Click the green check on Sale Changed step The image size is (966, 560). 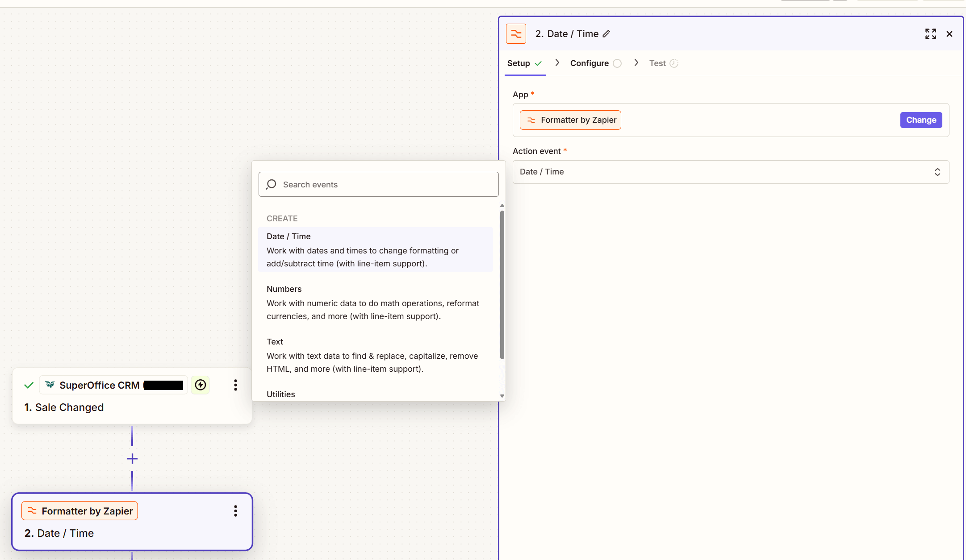pyautogui.click(x=29, y=385)
